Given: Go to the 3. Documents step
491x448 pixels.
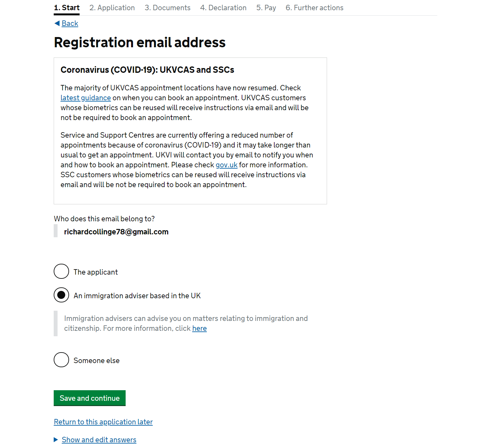Looking at the screenshot, I should pyautogui.click(x=168, y=8).
